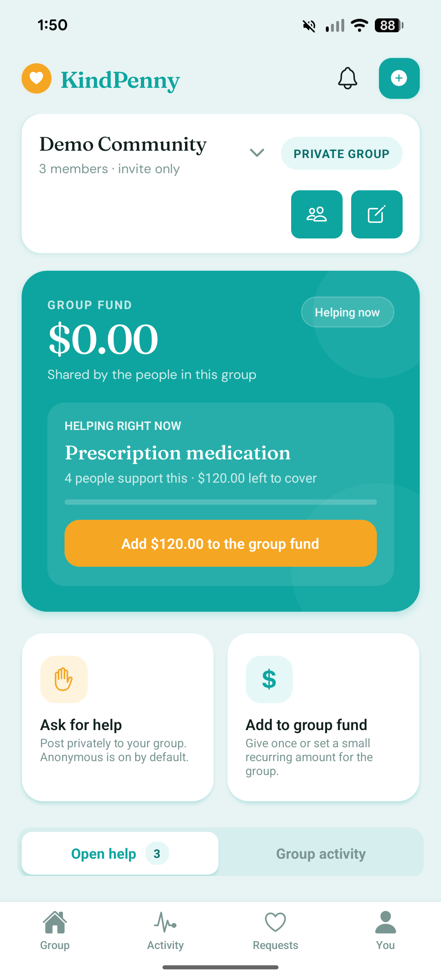Expand the Demo Community group switcher chevron

coord(257,153)
